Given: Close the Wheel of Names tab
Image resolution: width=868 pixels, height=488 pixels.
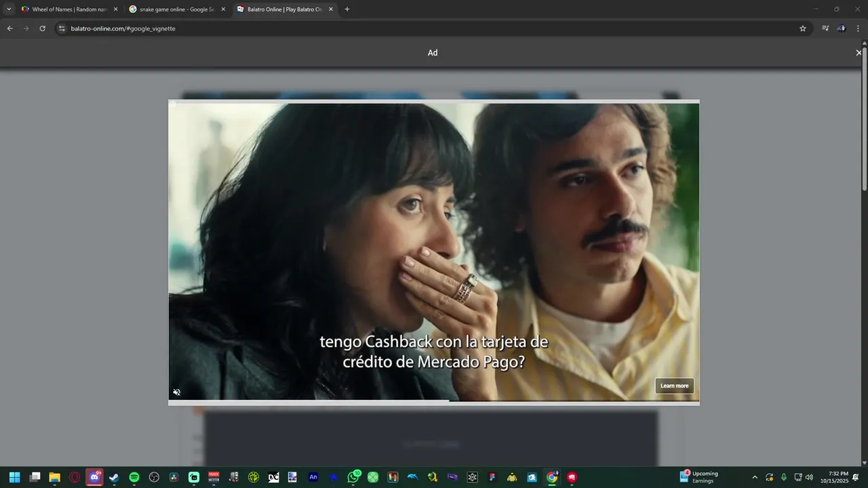Looking at the screenshot, I should pos(115,9).
